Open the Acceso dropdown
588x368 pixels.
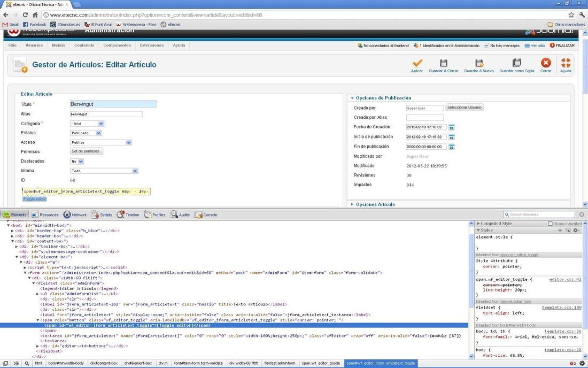(101, 143)
